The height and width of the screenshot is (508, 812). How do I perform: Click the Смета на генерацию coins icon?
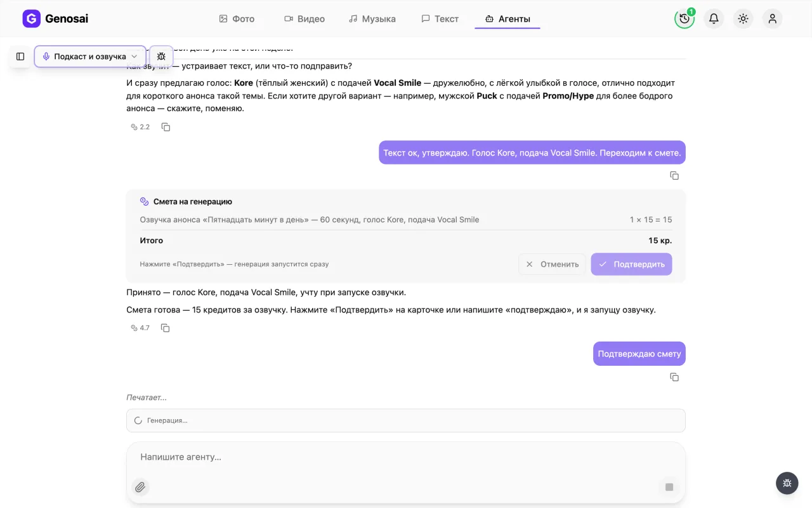(x=145, y=201)
